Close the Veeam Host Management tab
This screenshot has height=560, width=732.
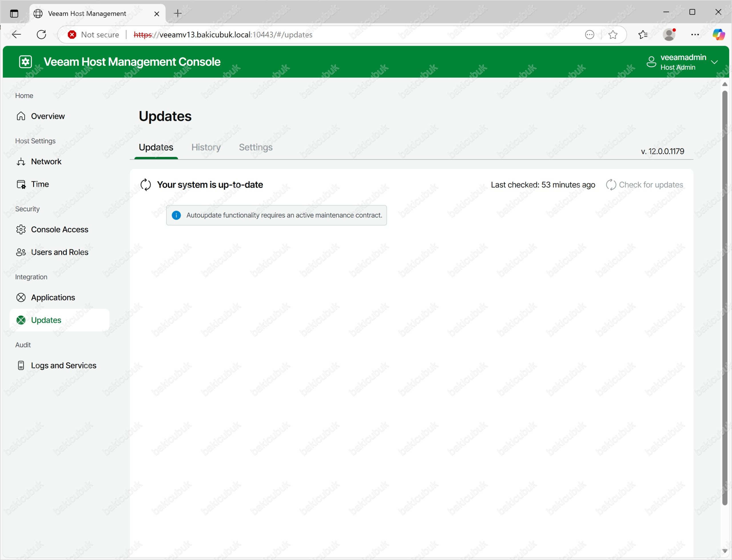pyautogui.click(x=156, y=14)
